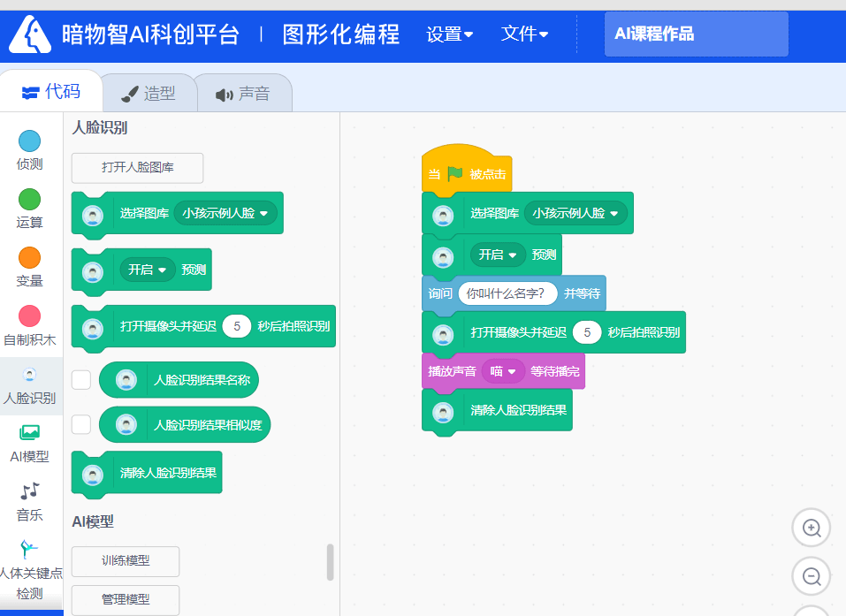
Task: Switch to the 声音 tab
Action: click(243, 94)
